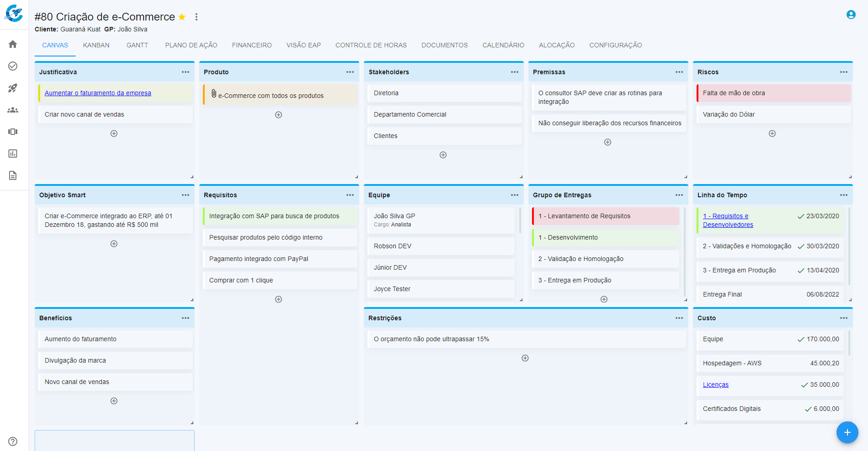Image resolution: width=868 pixels, height=451 pixels.
Task: Add a card to the Riscos panel
Action: point(772,133)
